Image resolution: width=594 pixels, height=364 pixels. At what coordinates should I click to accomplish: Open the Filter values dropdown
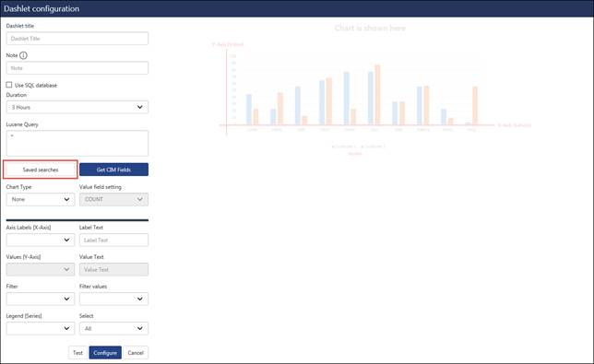(113, 299)
